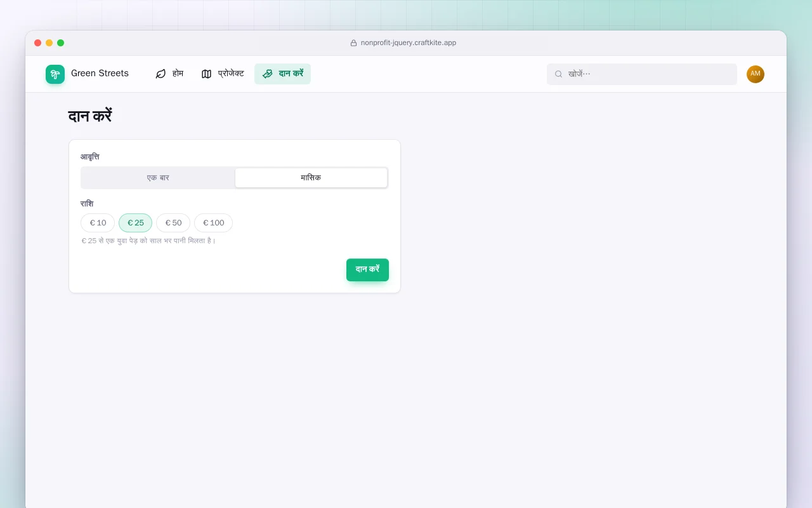Select the मासिक frequency option
This screenshot has width=812, height=508.
[311, 178]
